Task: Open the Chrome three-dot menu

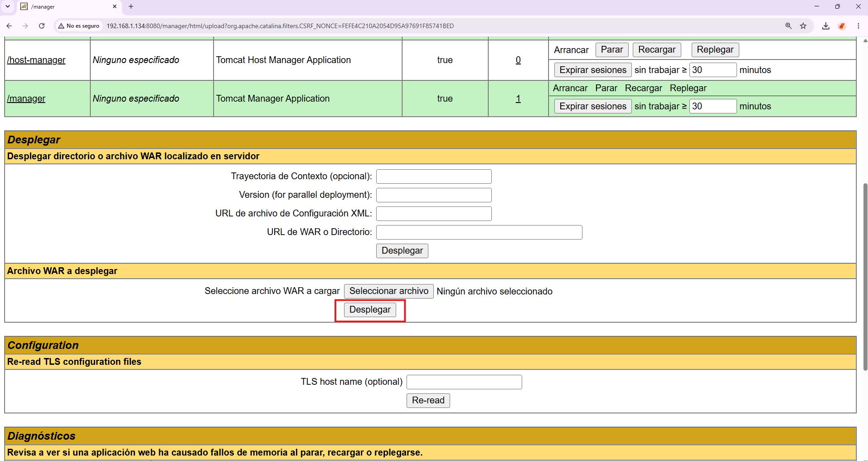Action: point(858,26)
